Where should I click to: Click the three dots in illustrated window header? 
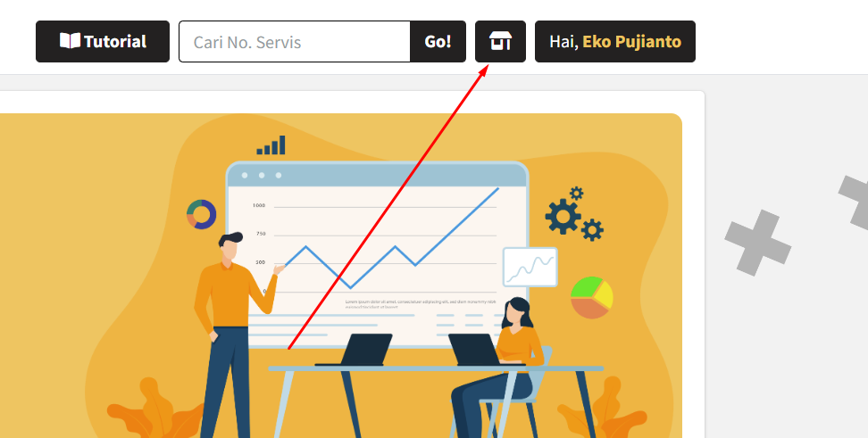tap(262, 176)
